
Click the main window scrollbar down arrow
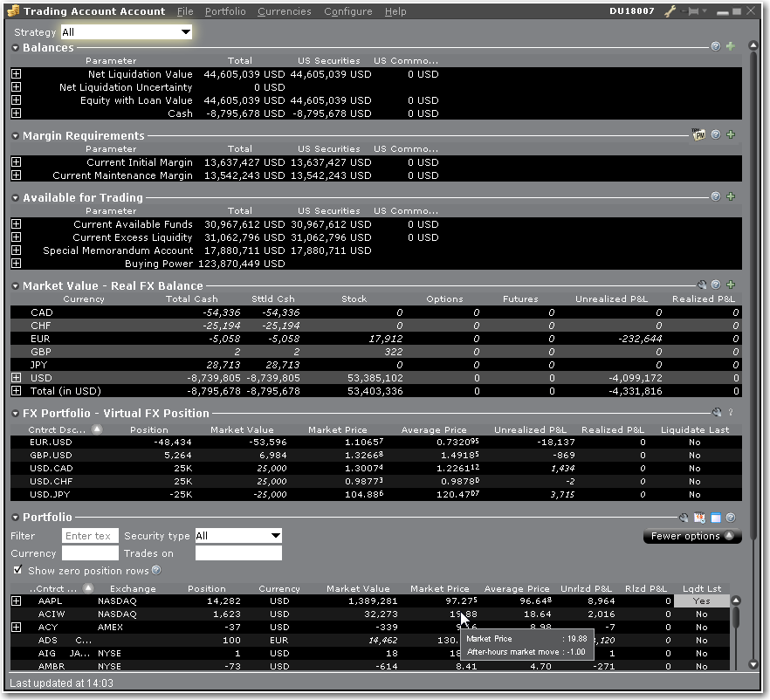click(x=753, y=665)
